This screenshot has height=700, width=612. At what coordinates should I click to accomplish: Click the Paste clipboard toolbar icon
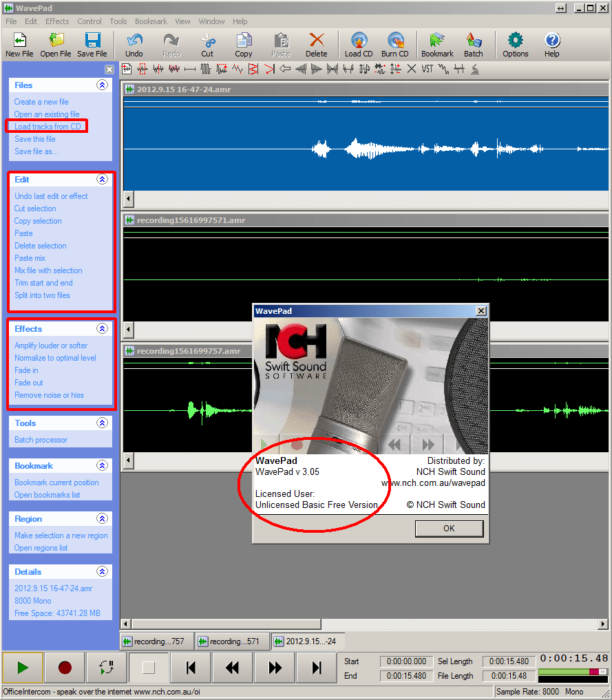pos(281,45)
